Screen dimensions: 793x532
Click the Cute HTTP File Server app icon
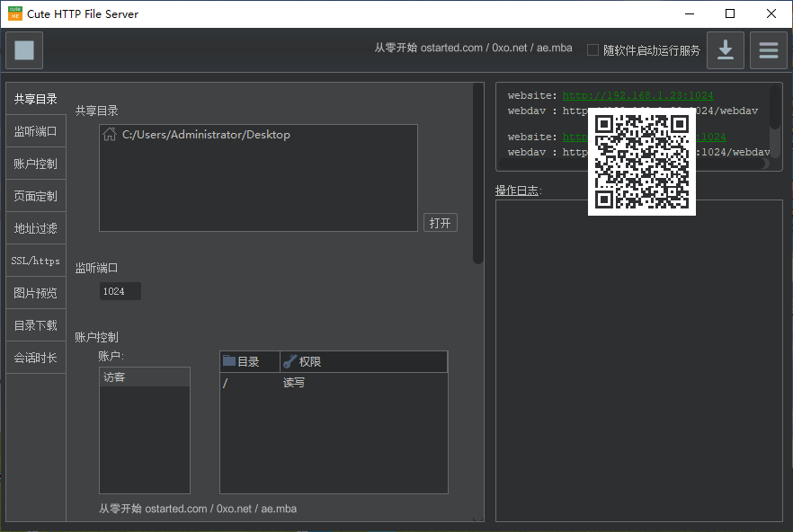[x=15, y=13]
